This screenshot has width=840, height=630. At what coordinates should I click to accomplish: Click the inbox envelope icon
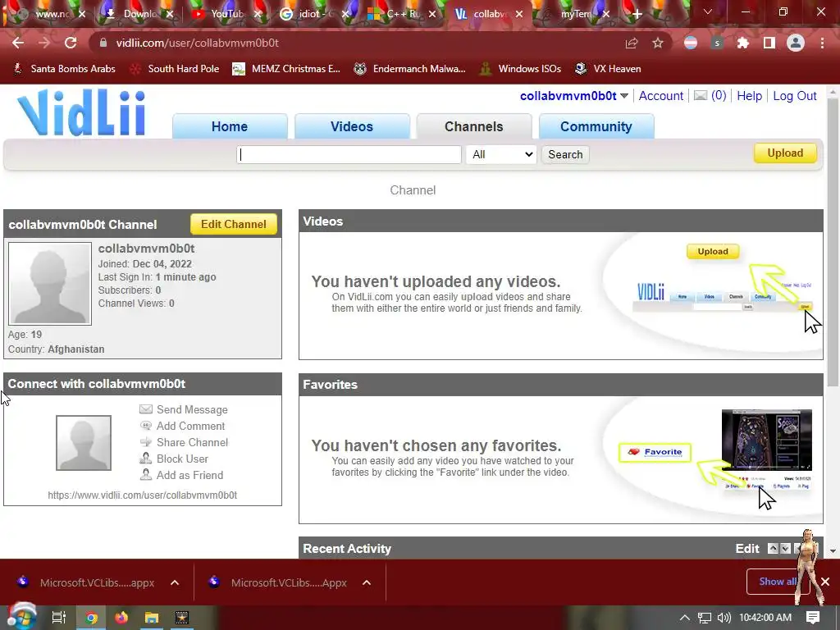(701, 95)
